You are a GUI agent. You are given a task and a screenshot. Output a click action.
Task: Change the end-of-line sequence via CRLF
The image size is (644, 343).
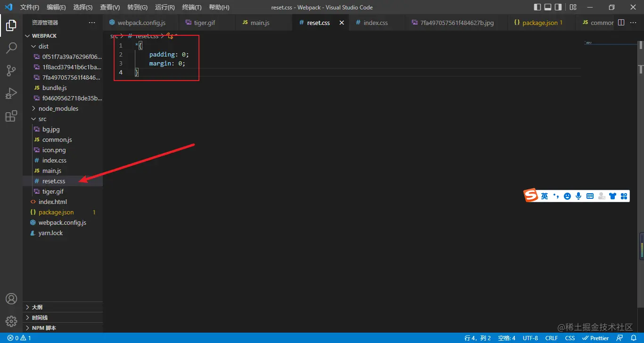click(552, 338)
